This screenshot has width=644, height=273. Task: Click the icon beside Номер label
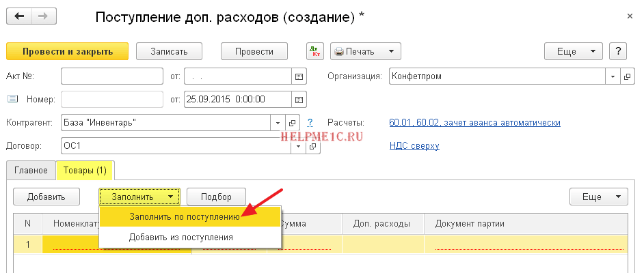coord(13,99)
